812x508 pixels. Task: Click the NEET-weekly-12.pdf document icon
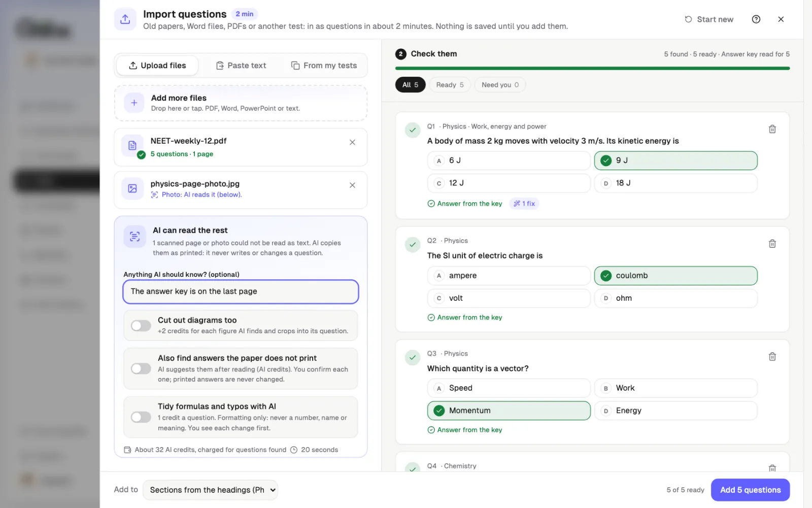click(132, 146)
